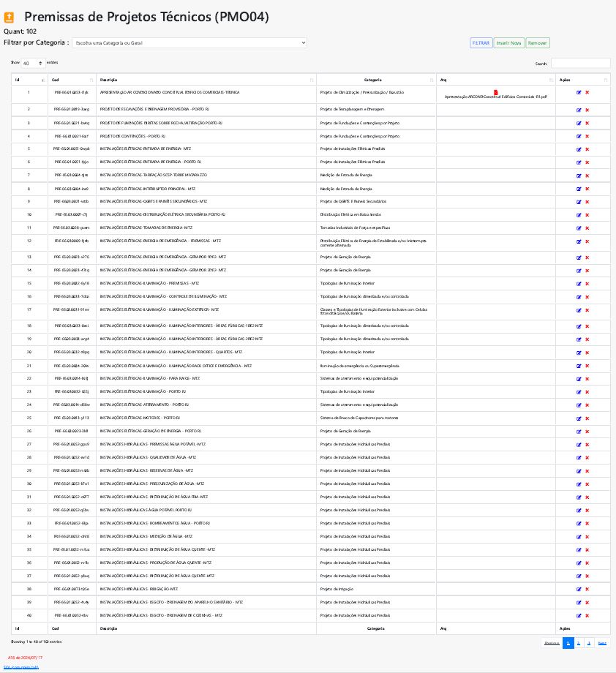Sort the table by the Id column header
Viewport: 616px width, 673px height.
(x=28, y=79)
